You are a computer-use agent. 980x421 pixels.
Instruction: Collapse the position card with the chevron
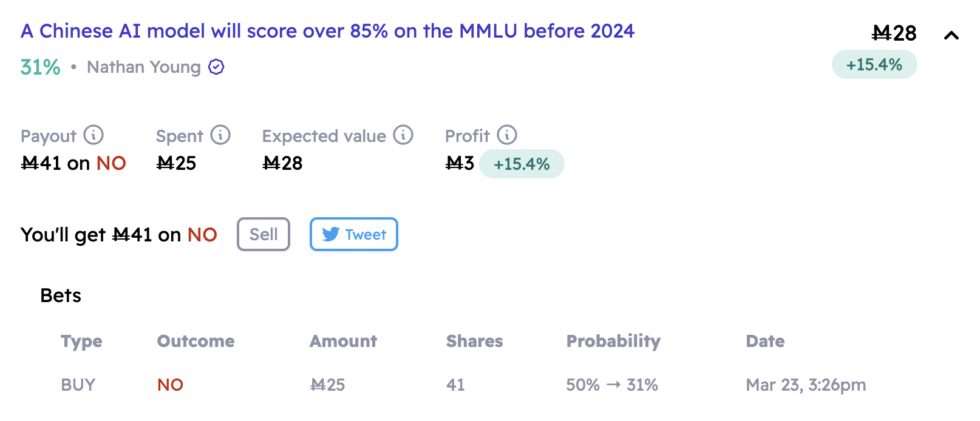click(x=951, y=34)
